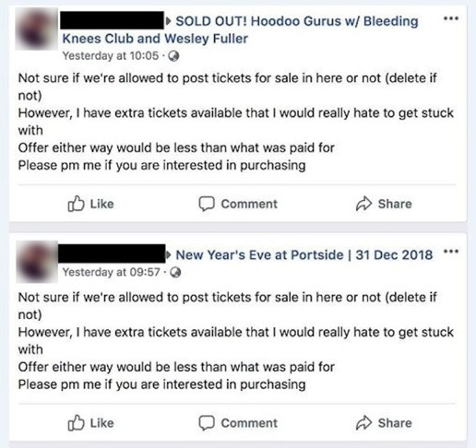Click the 'Yesterday at 09:57' timestamp
The image size is (476, 448).
pyautogui.click(x=110, y=273)
